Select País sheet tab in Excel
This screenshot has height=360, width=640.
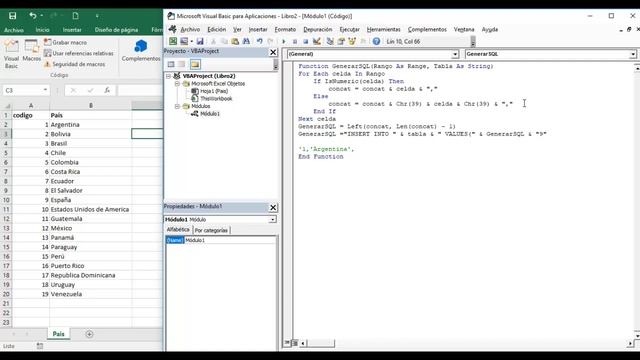(58, 334)
